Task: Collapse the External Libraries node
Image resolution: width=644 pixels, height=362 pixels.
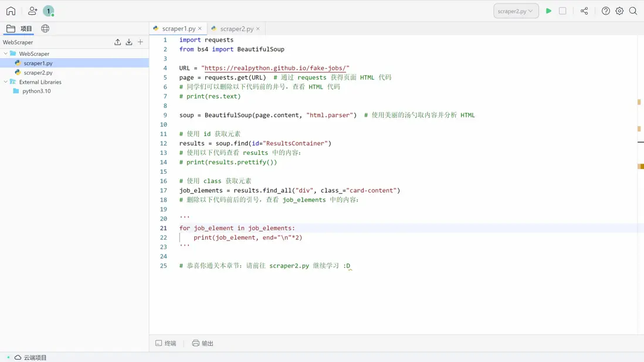Action: tap(6, 82)
